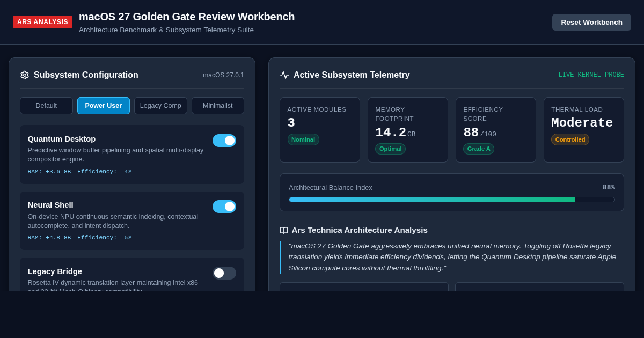The height and width of the screenshot is (338, 644).
Task: Click the activity pulse icon beside Active Subsystem Telemetry
Action: tap(284, 75)
